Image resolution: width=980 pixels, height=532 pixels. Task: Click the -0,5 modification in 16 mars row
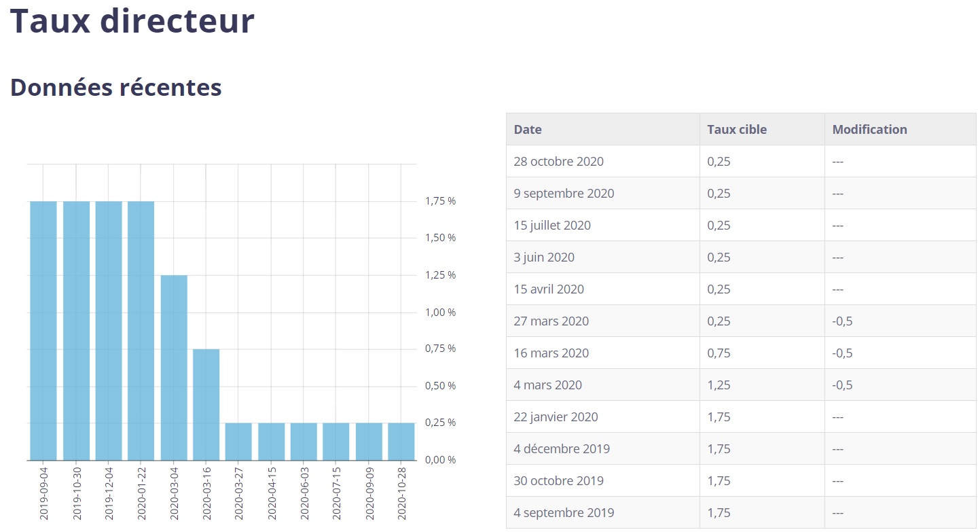pos(843,353)
